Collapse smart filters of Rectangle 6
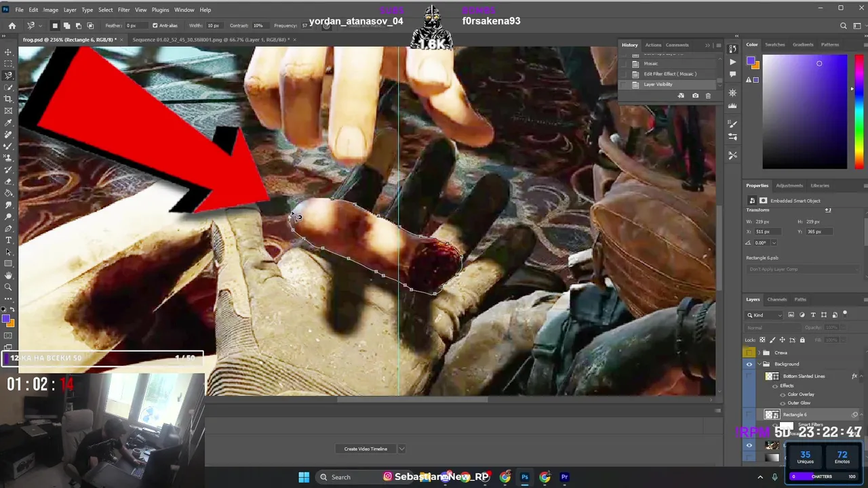The height and width of the screenshot is (488, 868). tap(862, 414)
